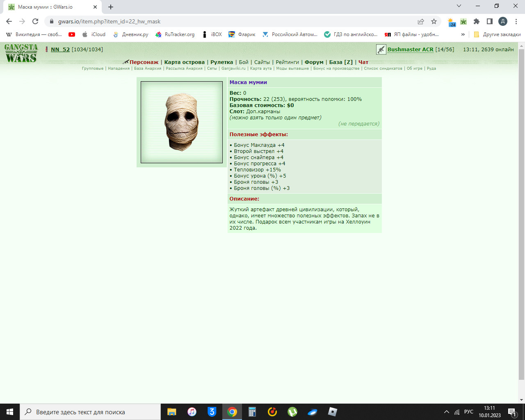Open the Bushmaster ACR link
The height and width of the screenshot is (420, 525).
click(411, 50)
